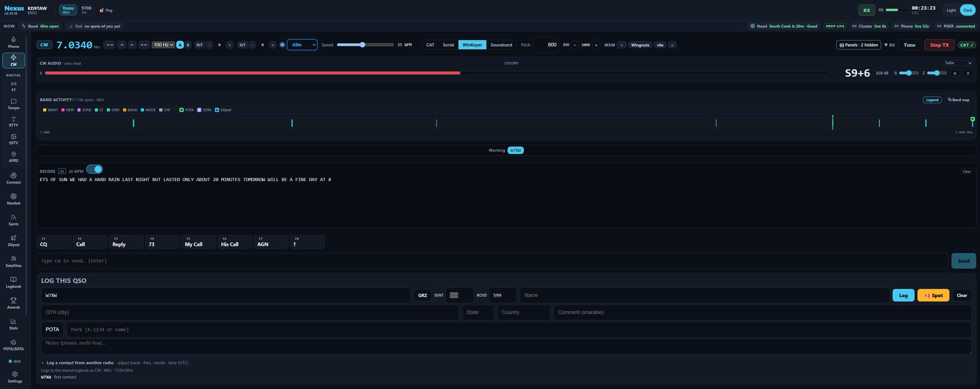
Task: Open the DXped sidebar icon
Action: [x=13, y=241]
